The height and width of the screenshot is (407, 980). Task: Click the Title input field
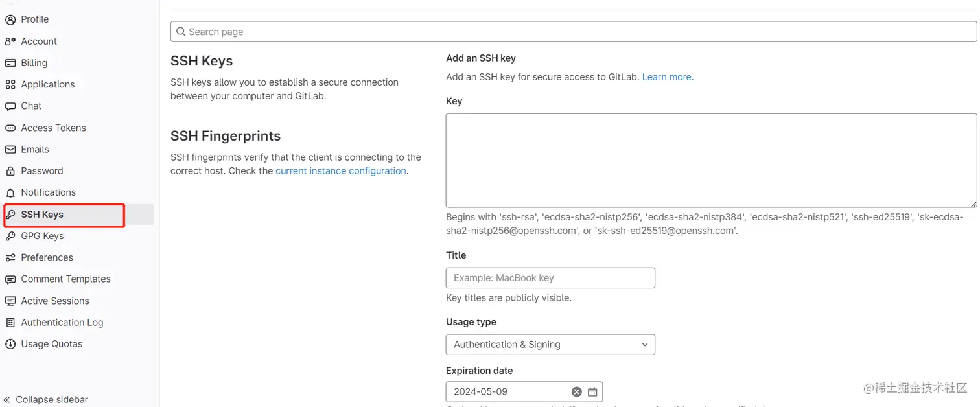[x=550, y=278]
